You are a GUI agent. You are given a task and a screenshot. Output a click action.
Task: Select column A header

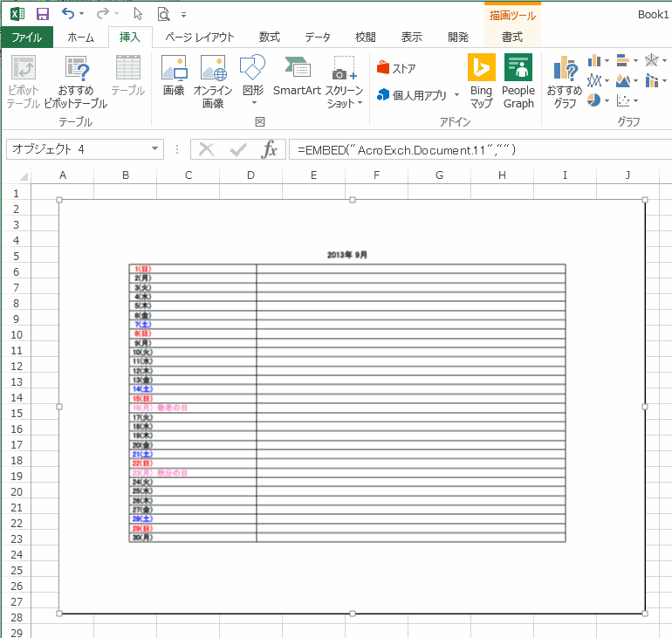(63, 175)
